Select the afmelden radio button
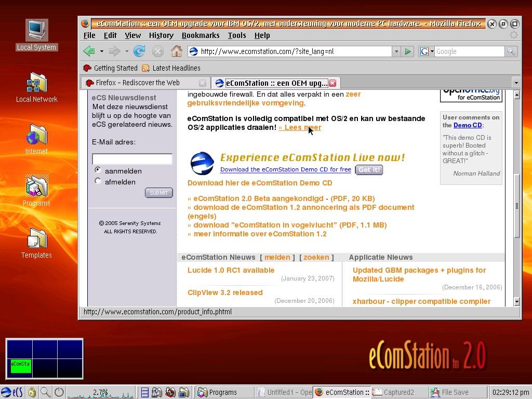532x399 pixels. [x=98, y=181]
